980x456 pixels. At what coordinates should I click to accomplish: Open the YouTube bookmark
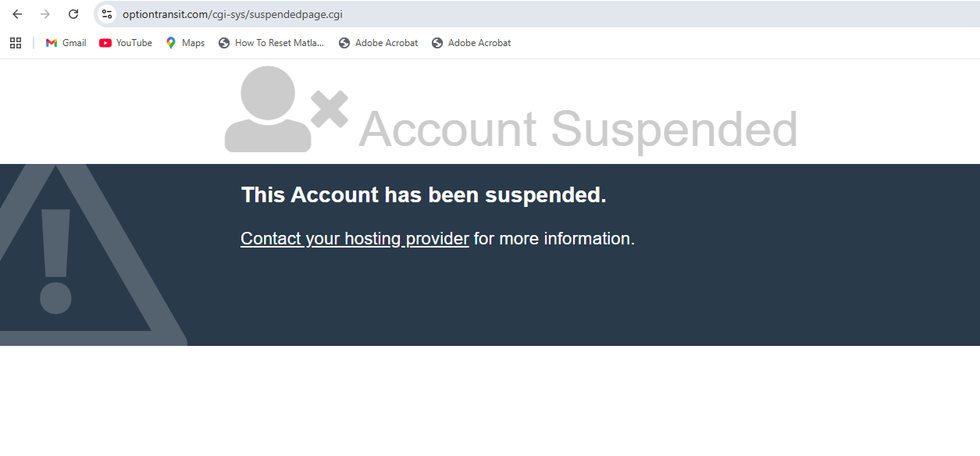(x=126, y=43)
